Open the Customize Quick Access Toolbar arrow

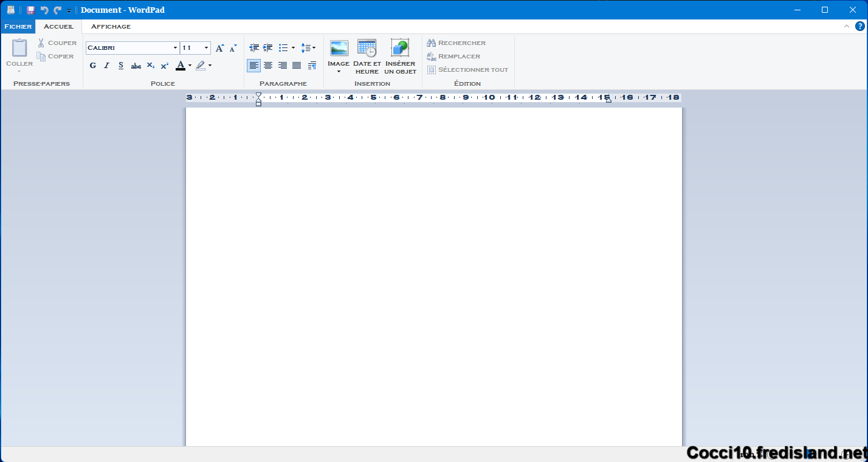[x=69, y=11]
